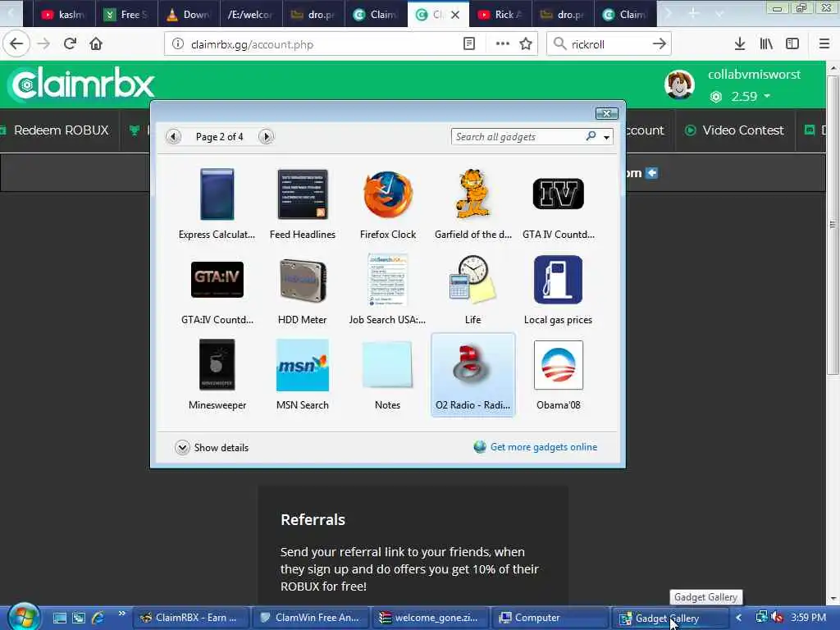840x630 pixels.
Task: Click the Gadget Gallery taskbar button
Action: [670, 618]
